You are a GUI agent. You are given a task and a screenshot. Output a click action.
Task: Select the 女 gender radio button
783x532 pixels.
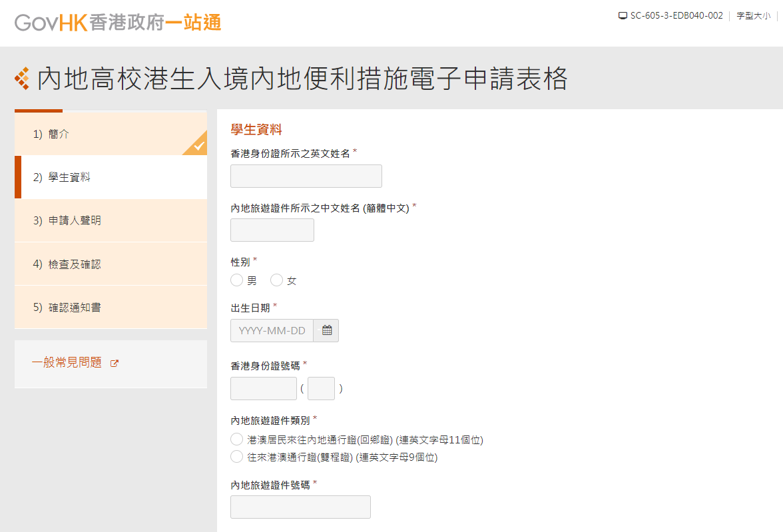276,280
